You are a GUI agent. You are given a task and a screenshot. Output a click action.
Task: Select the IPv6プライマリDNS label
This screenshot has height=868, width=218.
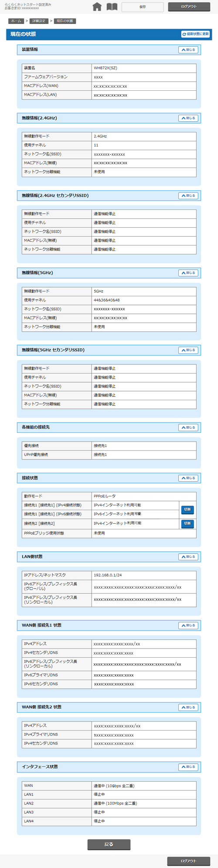click(41, 675)
